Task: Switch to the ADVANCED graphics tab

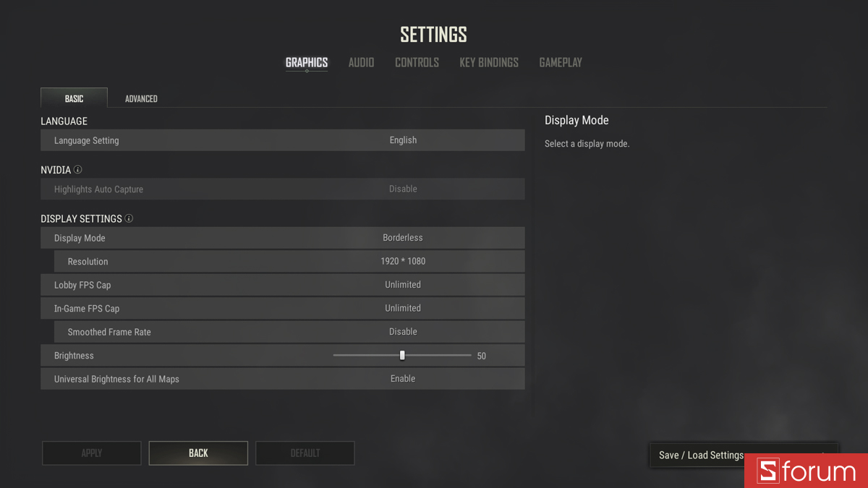Action: click(141, 98)
